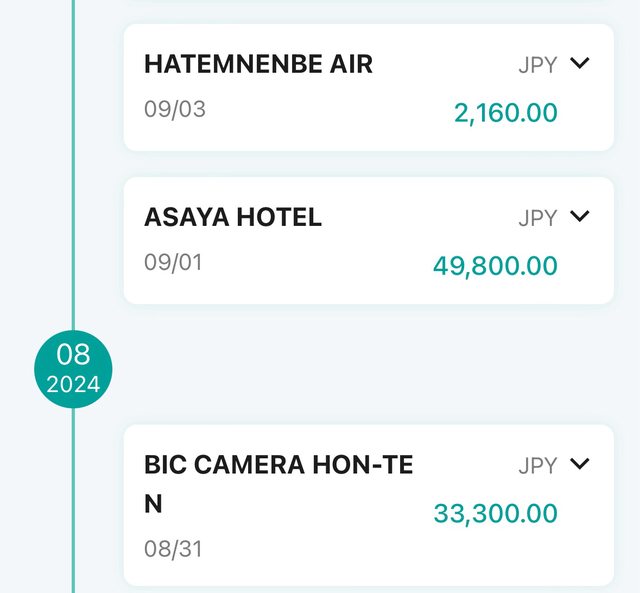Click JPY currency on BIC CAMERA
This screenshot has width=640, height=593.
coord(537,466)
